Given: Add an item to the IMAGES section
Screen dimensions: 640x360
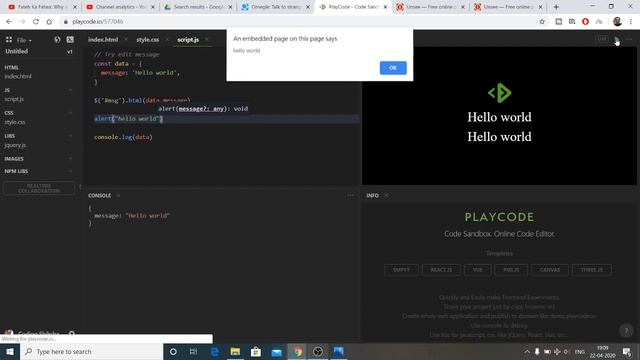Looking at the screenshot, I should coord(70,158).
